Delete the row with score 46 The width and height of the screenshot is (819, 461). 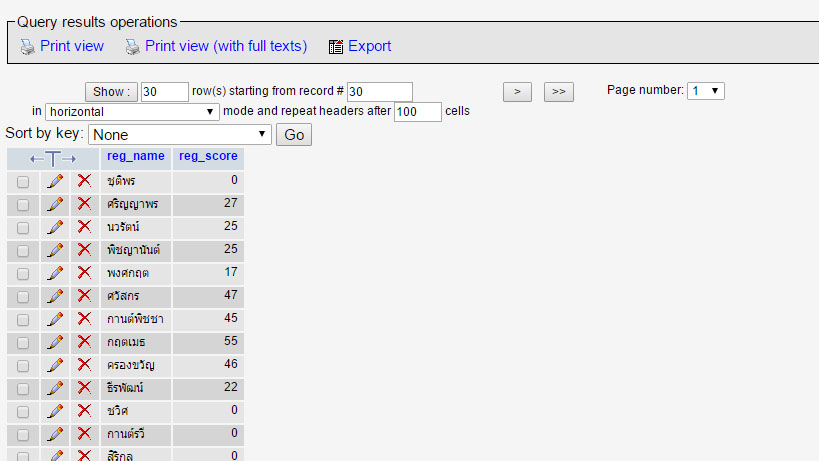pos(84,364)
